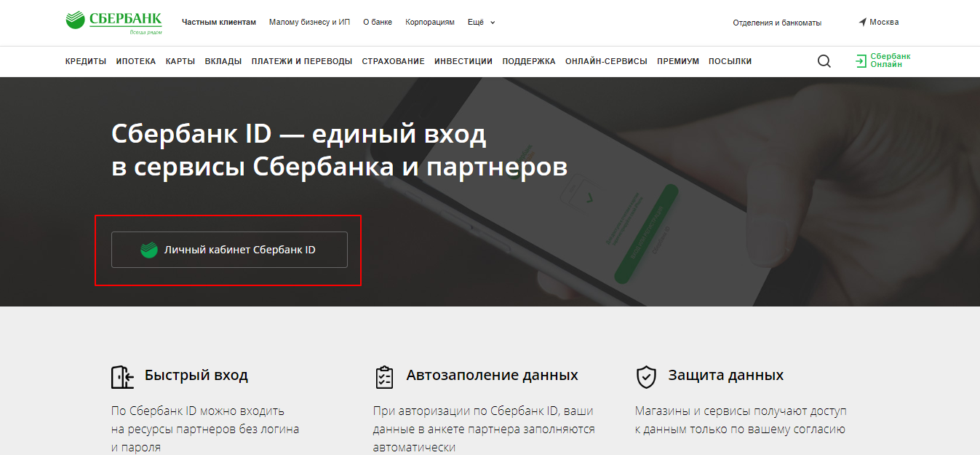Viewport: 980px width, 455px height.
Task: Click the О банке link
Action: (378, 22)
